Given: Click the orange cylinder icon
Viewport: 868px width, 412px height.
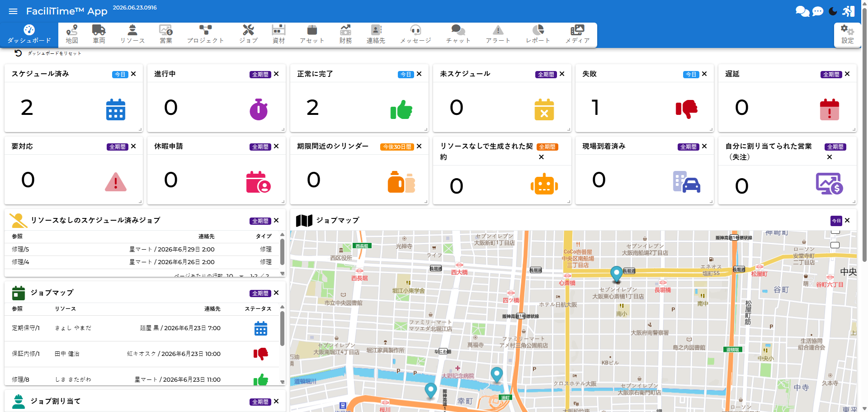Looking at the screenshot, I should (401, 182).
